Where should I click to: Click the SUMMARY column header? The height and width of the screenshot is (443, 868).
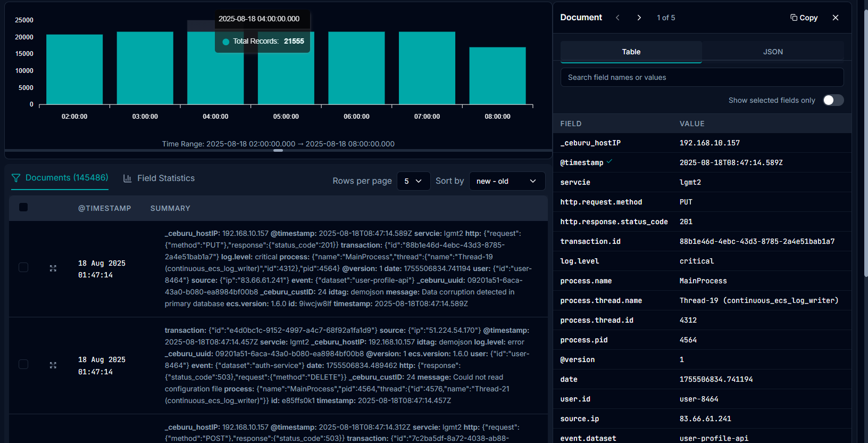tap(170, 208)
